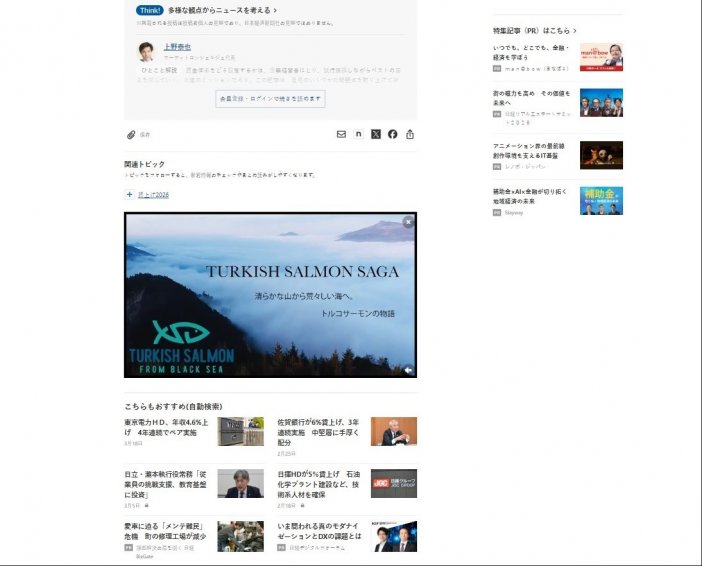Image resolution: width=702 pixels, height=566 pixels.
Task: Click thumbnail for 日立・瀧本 article
Action: tap(240, 483)
